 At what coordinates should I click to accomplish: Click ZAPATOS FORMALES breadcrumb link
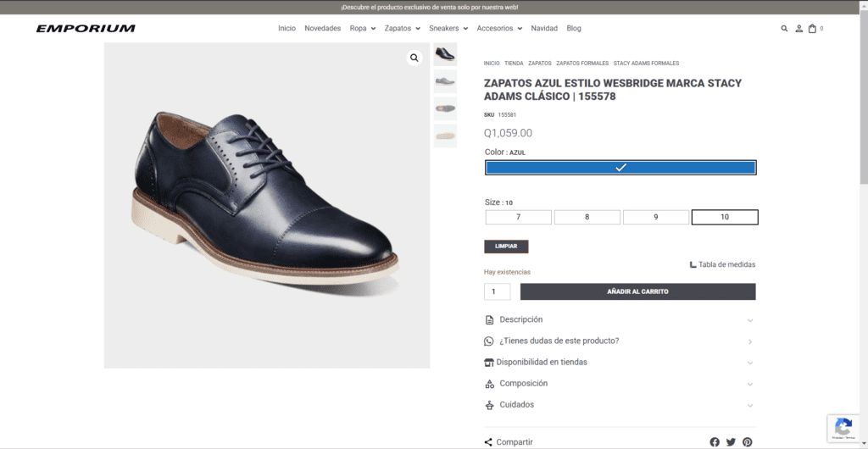[x=582, y=64]
